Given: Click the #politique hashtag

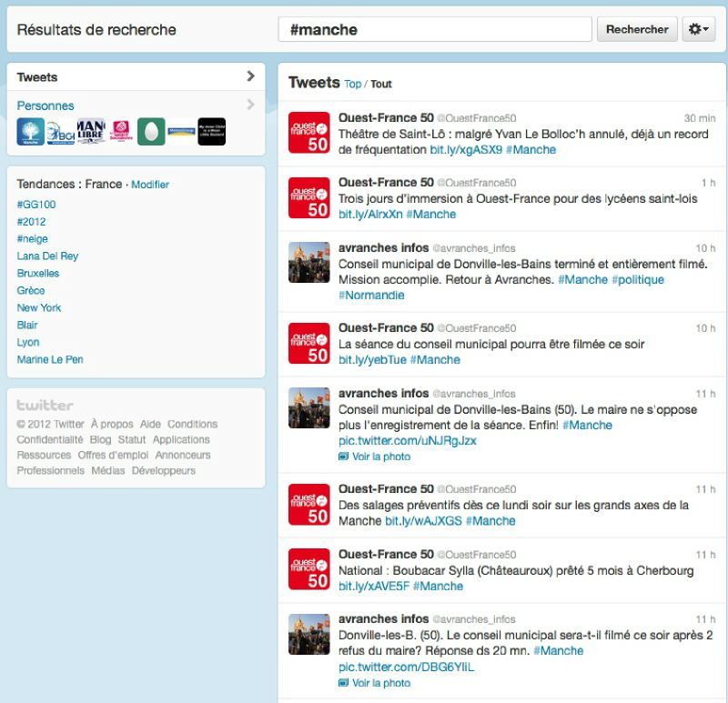Looking at the screenshot, I should pyautogui.click(x=638, y=279).
